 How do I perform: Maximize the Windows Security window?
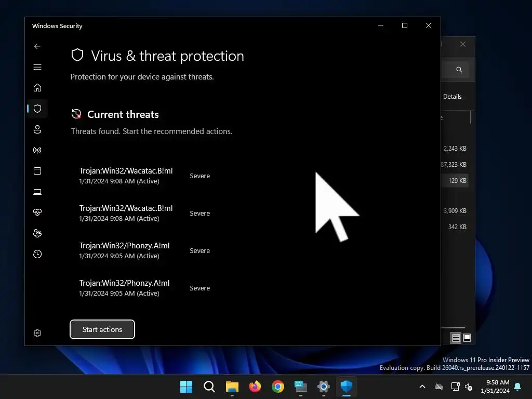[x=404, y=26]
